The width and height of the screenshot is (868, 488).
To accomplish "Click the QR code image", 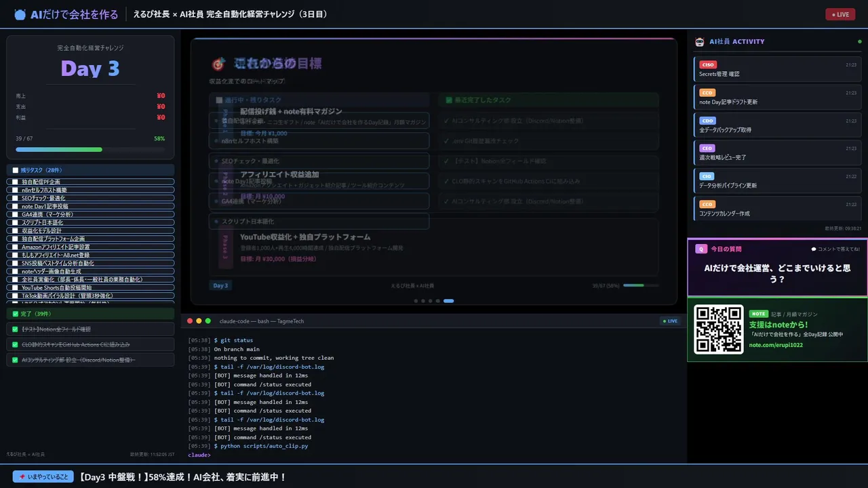I will point(719,329).
